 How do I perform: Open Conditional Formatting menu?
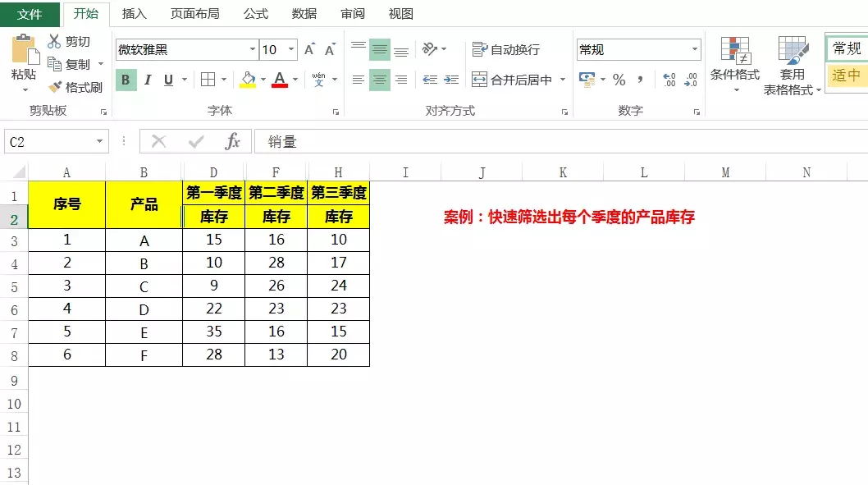click(x=735, y=65)
